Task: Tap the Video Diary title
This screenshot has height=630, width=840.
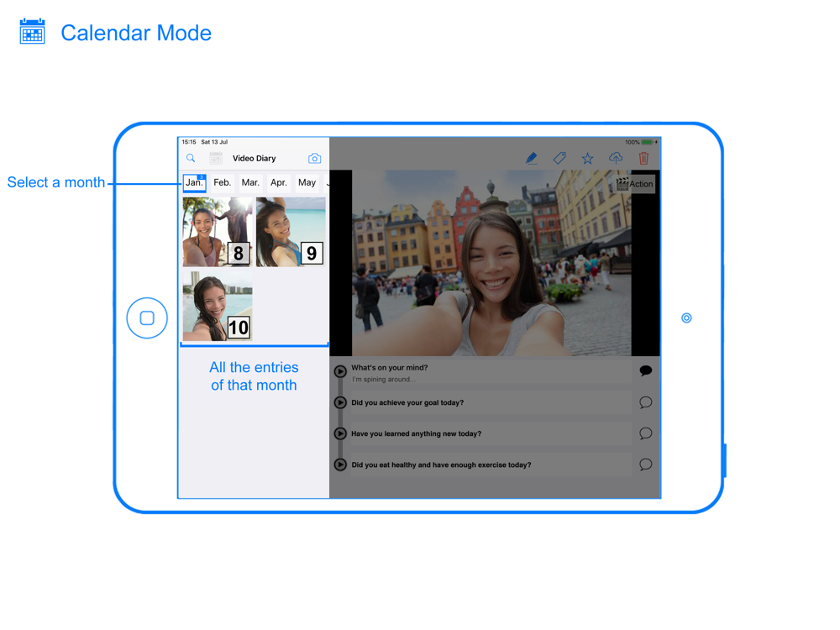Action: coord(254,158)
